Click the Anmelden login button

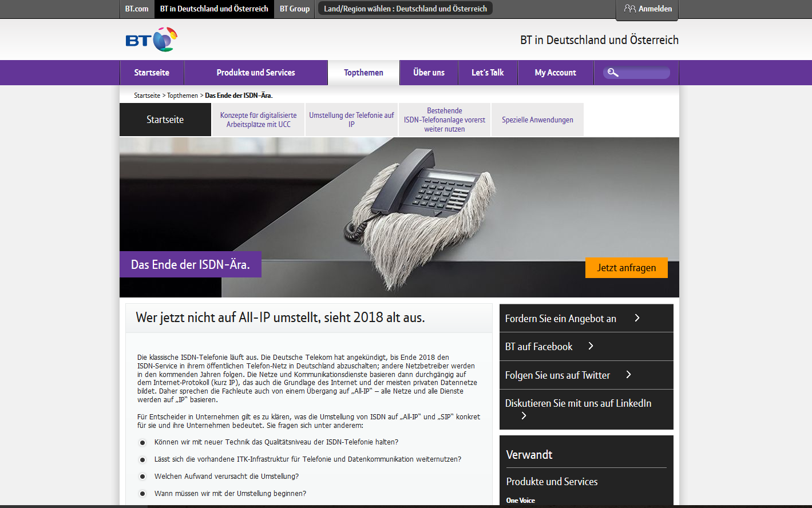point(647,9)
